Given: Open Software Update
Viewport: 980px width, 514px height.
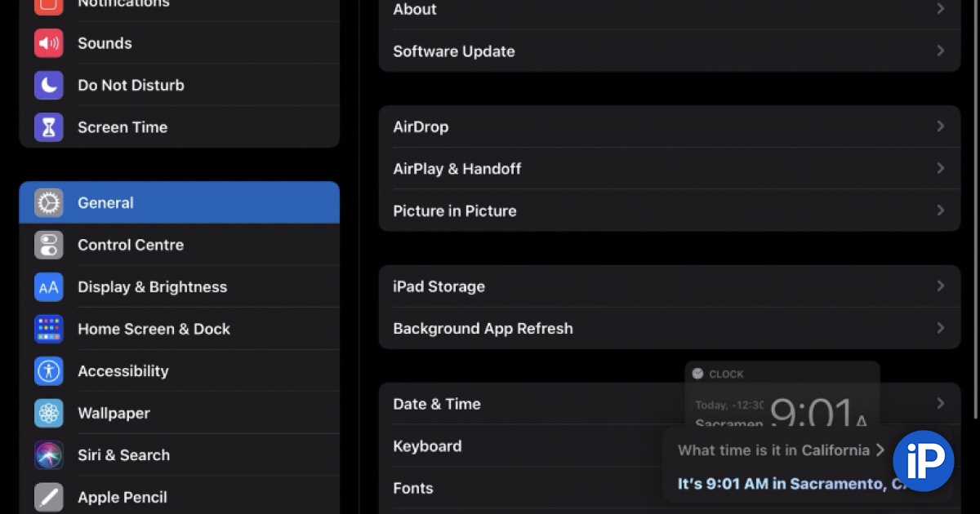Looking at the screenshot, I should [x=670, y=51].
